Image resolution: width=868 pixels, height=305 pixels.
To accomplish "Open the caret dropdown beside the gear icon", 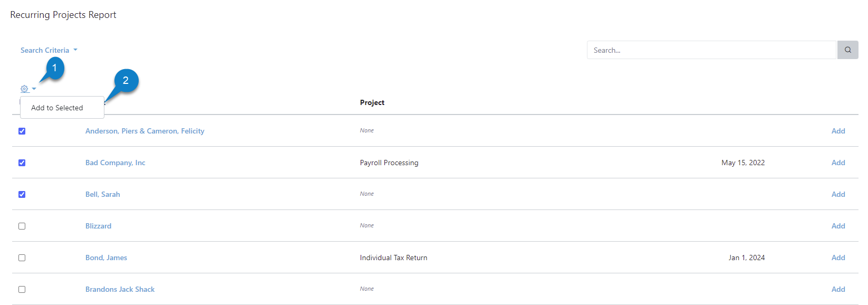I will coord(34,89).
